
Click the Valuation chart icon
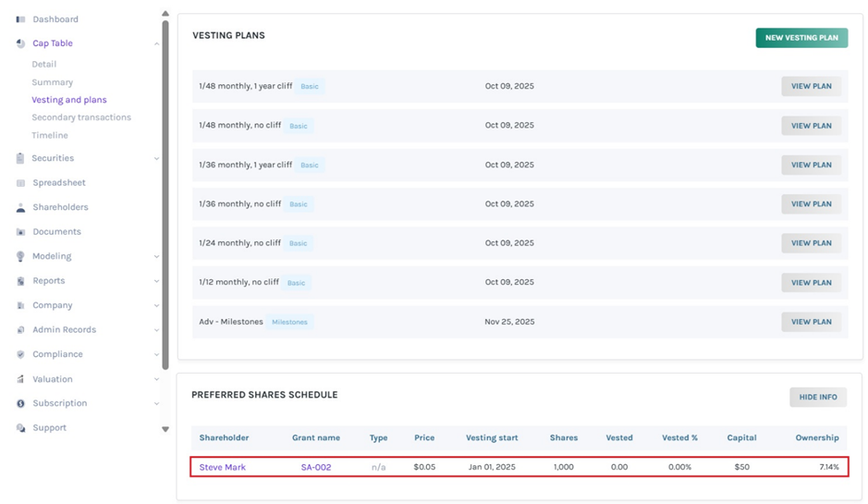pyautogui.click(x=20, y=379)
